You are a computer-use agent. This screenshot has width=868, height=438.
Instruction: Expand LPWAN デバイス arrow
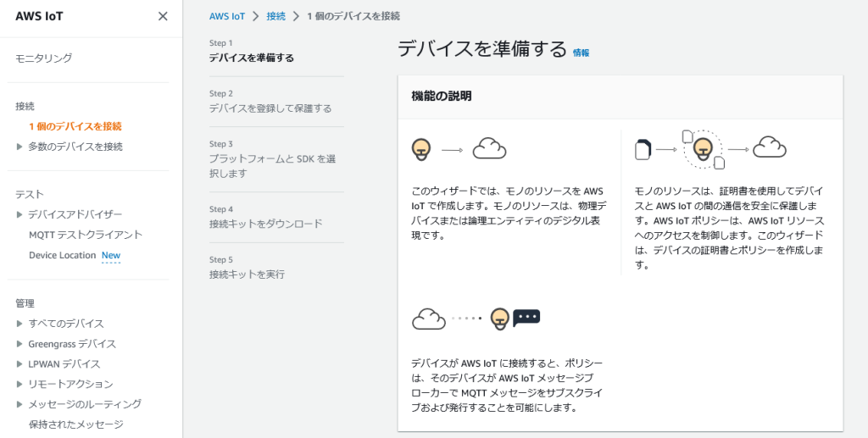coord(19,364)
